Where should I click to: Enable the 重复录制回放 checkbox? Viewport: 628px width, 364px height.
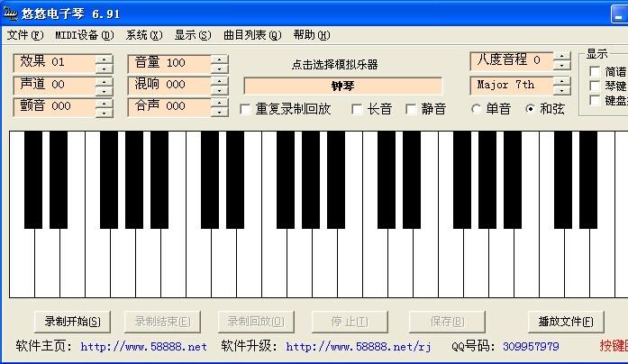point(246,109)
